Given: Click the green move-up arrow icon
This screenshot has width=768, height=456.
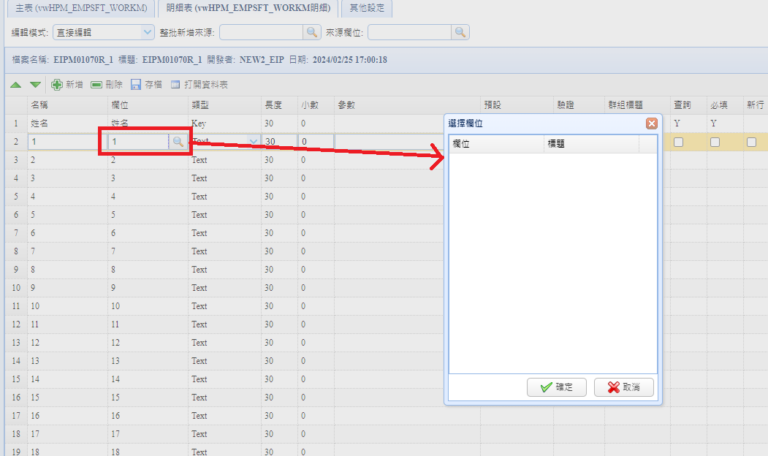Looking at the screenshot, I should [16, 86].
